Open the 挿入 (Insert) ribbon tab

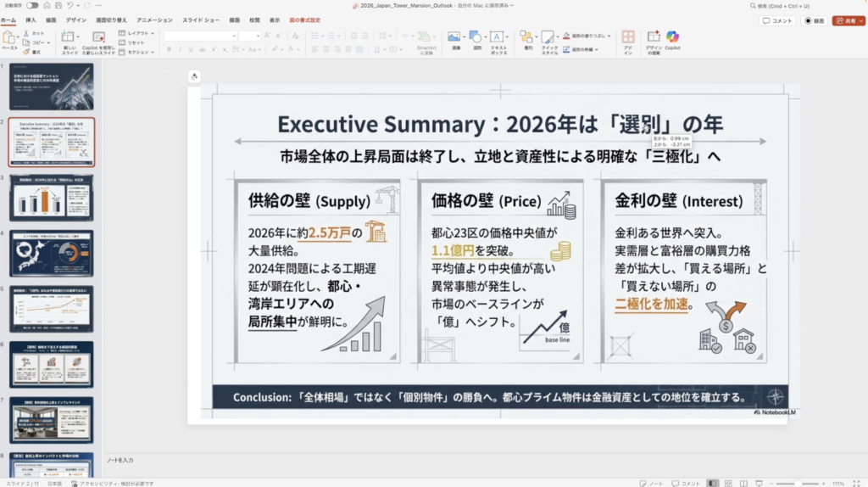coord(31,20)
